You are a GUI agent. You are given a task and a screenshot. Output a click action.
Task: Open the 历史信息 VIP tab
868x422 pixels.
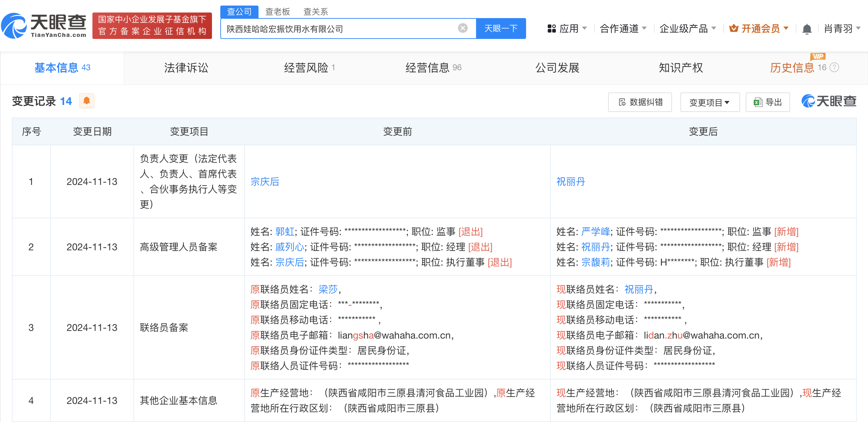click(x=792, y=68)
